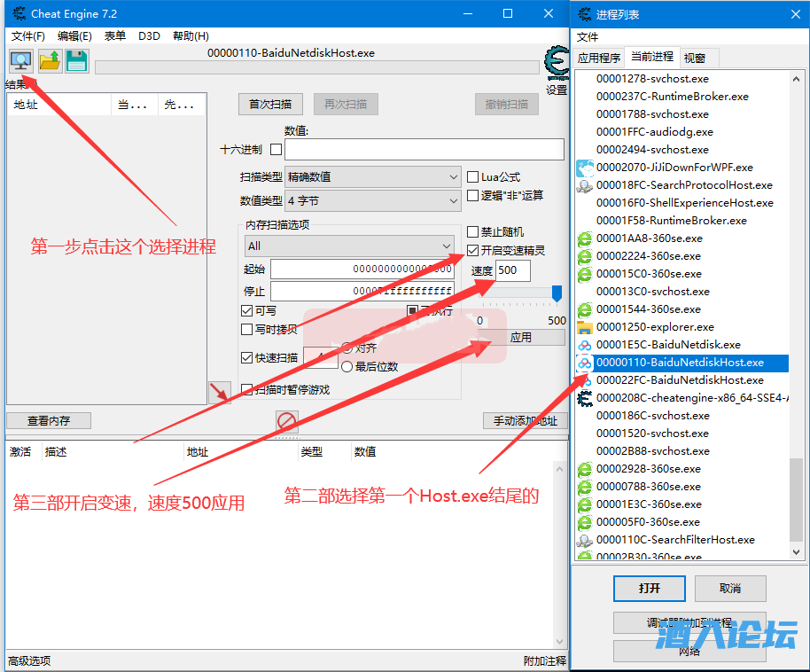Select SearchProtocolHost.exe process icon
Screen dimensions: 810x672
(585, 185)
